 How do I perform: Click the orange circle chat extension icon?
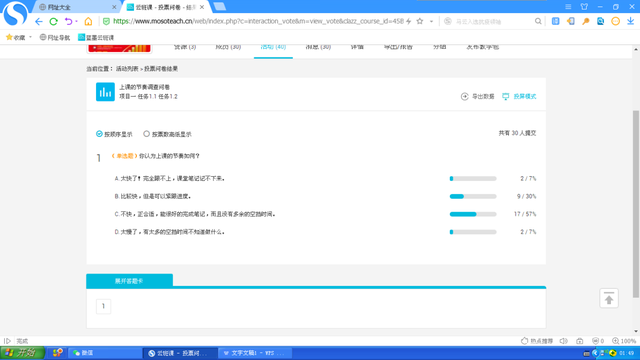point(616,21)
